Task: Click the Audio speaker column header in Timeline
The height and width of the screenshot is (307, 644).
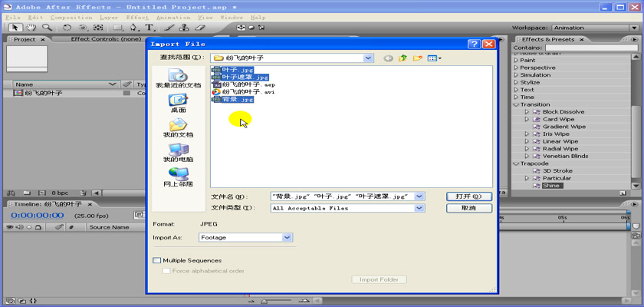Action: 18,227
